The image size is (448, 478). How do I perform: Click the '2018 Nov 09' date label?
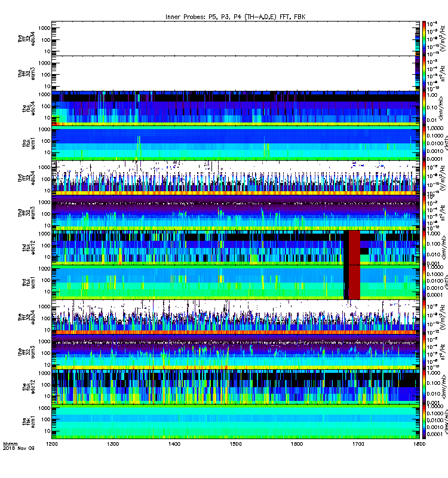coord(19,448)
